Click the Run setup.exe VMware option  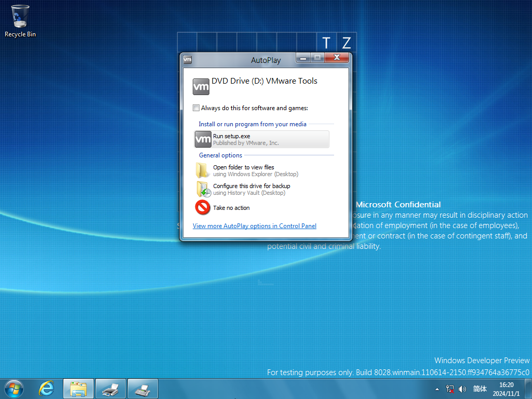tap(262, 139)
